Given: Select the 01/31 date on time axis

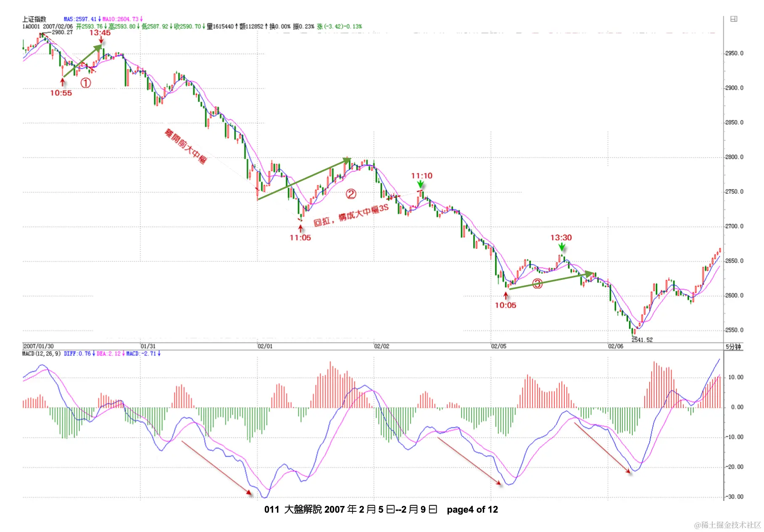Looking at the screenshot, I should click(x=148, y=346).
